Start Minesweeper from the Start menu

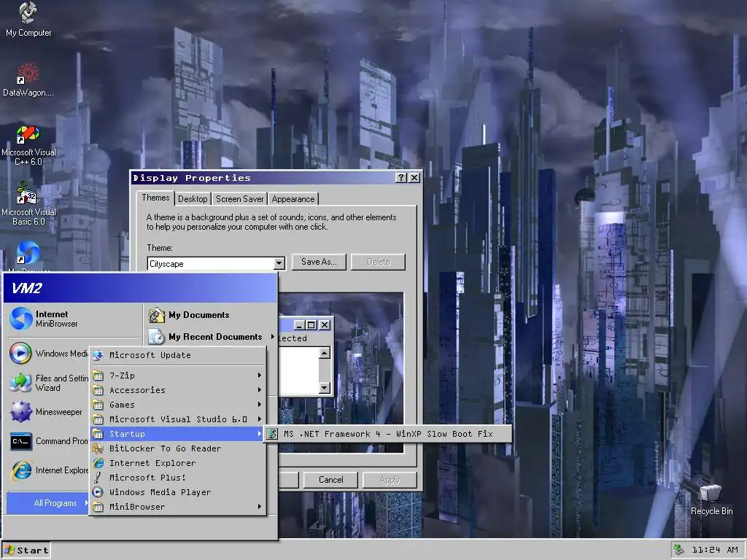point(49,412)
